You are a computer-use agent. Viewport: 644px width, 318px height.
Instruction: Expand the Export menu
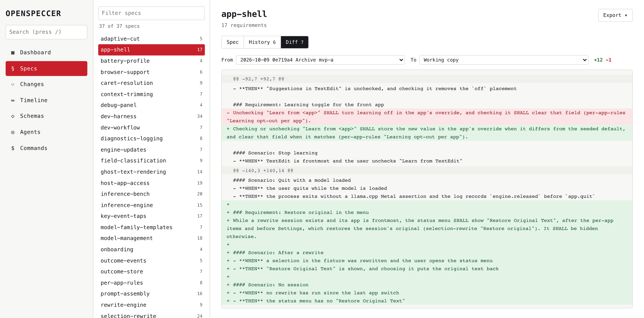pos(615,15)
